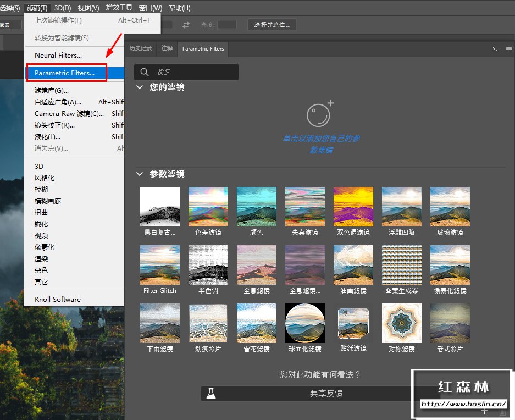
Task: Open the 其它 submenu
Action: click(75, 281)
